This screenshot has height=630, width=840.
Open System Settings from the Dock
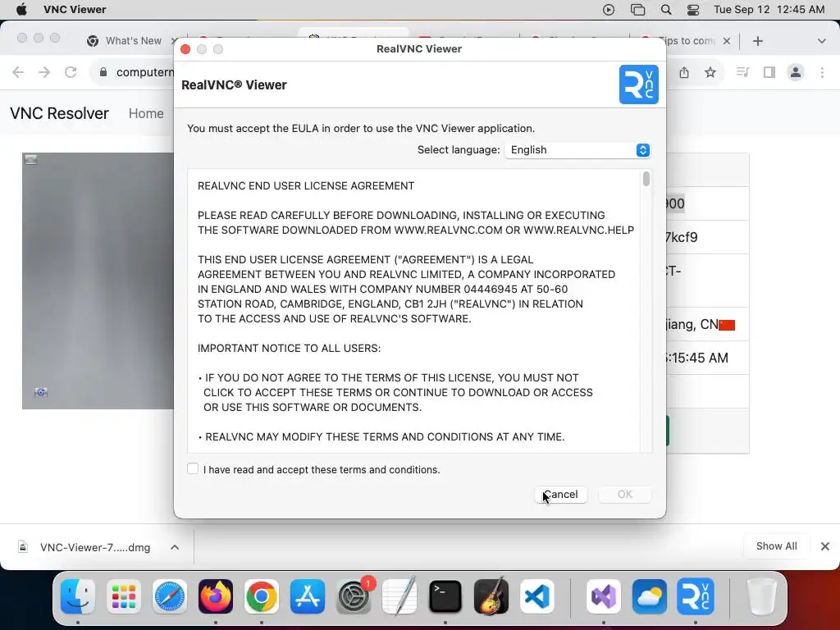tap(354, 597)
